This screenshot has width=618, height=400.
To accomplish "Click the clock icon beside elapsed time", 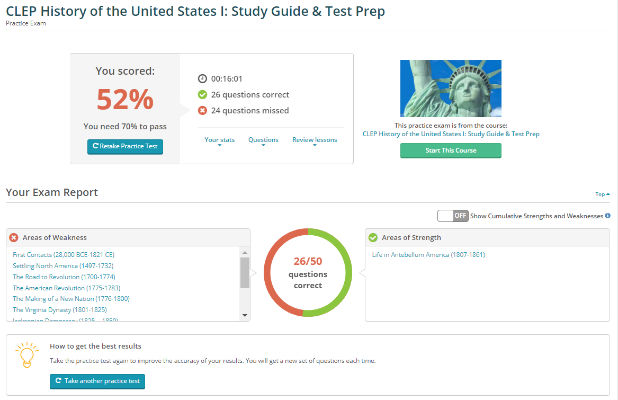I will 202,78.
